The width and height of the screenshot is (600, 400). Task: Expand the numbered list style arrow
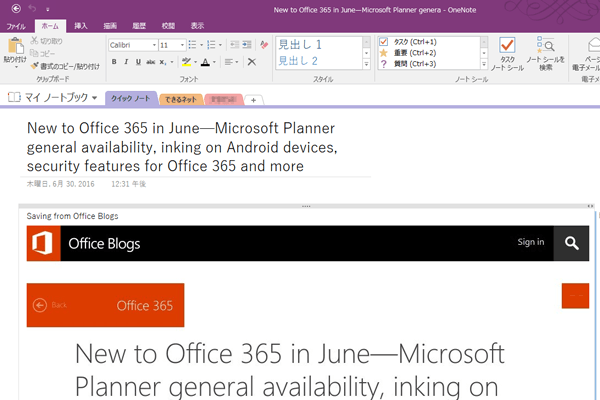coord(220,45)
